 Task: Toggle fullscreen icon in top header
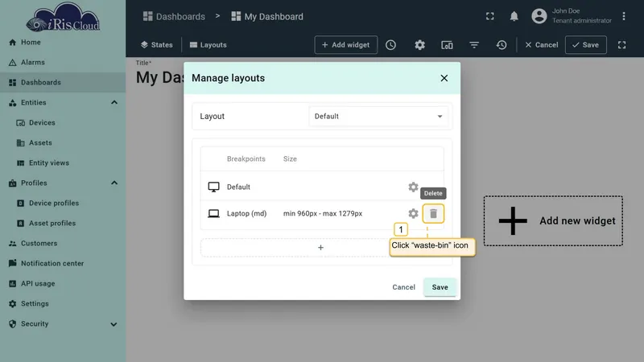[x=490, y=16]
